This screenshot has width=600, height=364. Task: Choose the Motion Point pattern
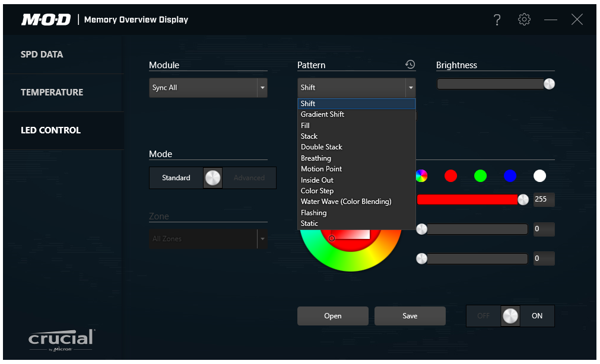click(x=357, y=168)
